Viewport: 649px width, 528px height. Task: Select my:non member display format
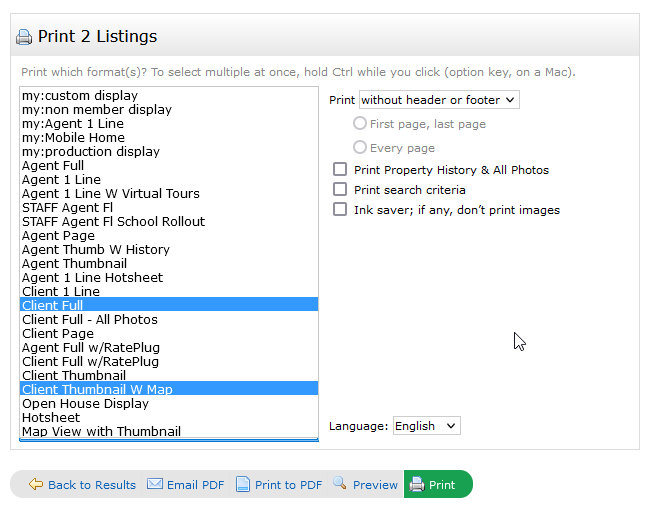click(x=169, y=110)
